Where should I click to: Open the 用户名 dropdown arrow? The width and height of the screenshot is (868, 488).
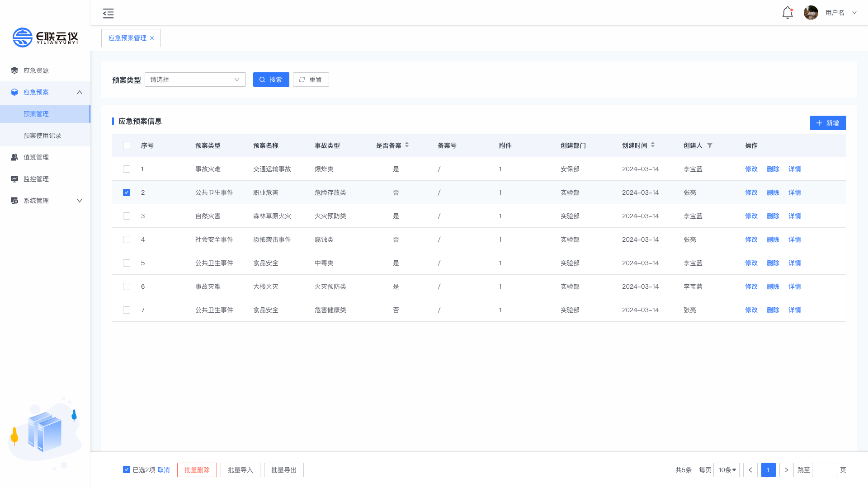pyautogui.click(x=854, y=13)
